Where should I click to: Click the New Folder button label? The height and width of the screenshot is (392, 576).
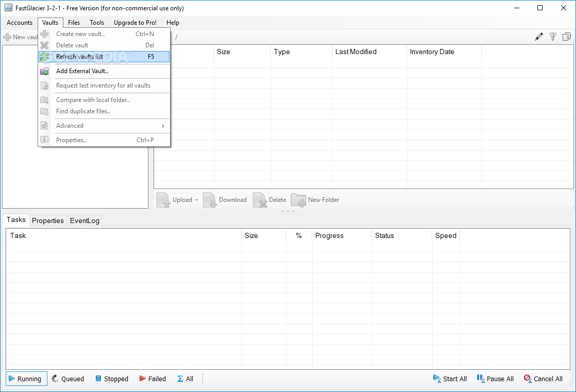(x=324, y=200)
